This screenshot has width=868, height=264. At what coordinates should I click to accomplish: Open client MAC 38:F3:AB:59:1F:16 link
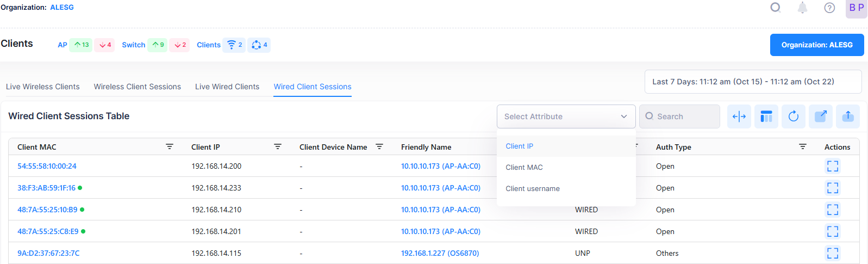point(46,188)
